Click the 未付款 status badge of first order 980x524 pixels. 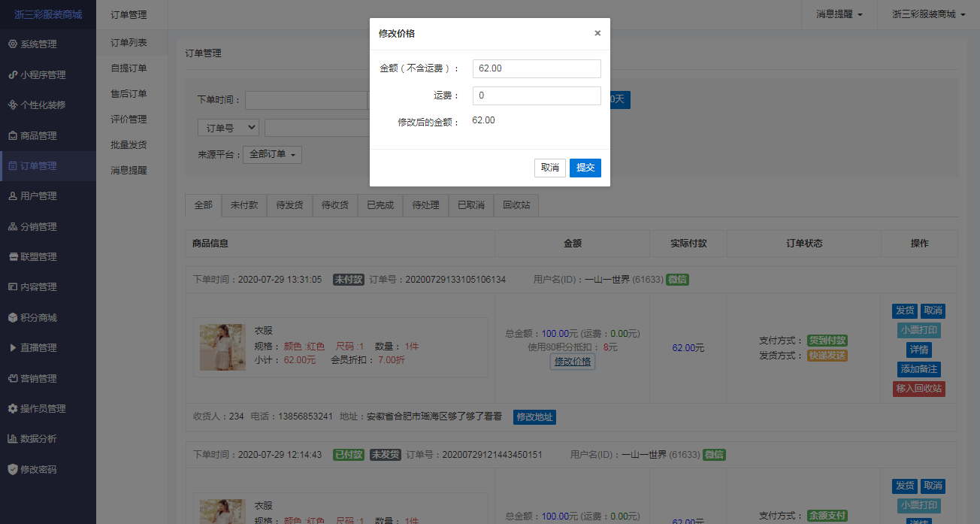[349, 279]
